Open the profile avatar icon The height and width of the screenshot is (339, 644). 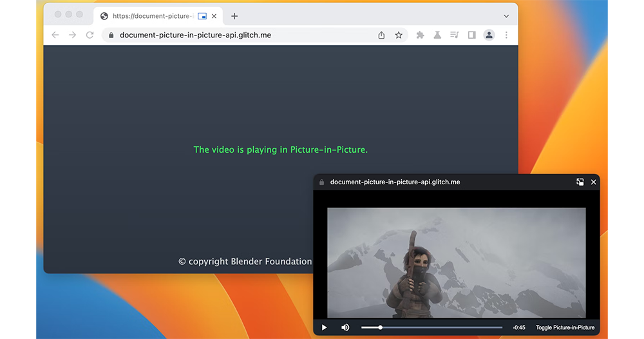click(489, 35)
